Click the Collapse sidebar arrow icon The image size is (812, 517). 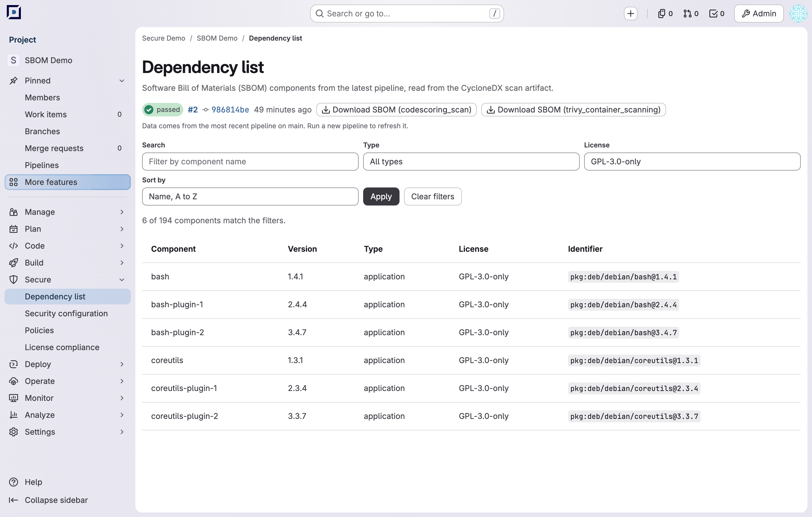(x=14, y=500)
